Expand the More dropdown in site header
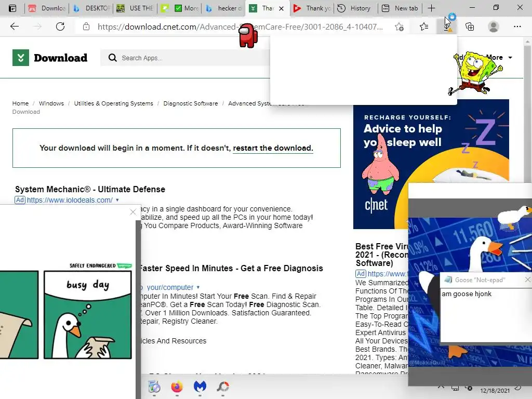This screenshot has width=532, height=399. (499, 58)
